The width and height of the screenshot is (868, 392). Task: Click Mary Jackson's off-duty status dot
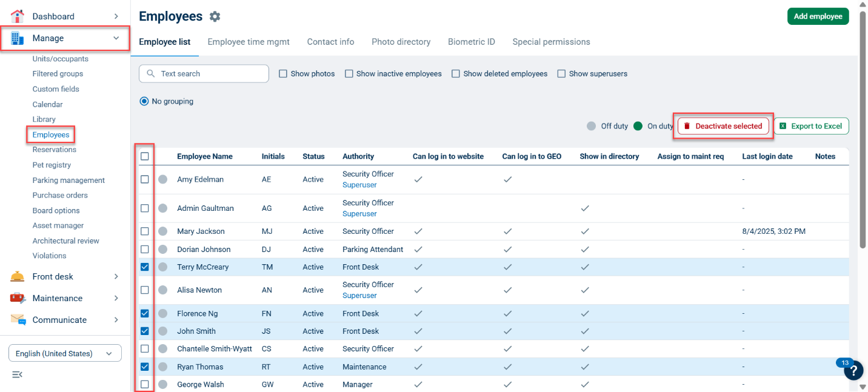[x=162, y=231]
